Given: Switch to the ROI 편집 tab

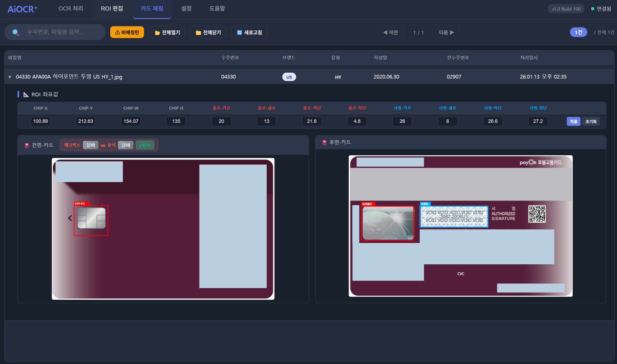Looking at the screenshot, I should coord(112,9).
